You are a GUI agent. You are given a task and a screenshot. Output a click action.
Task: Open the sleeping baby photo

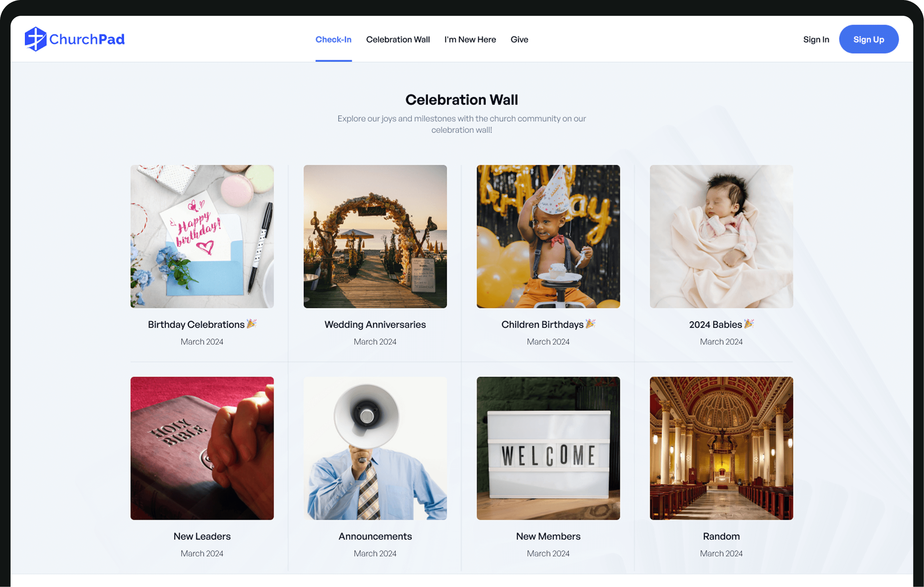point(721,236)
